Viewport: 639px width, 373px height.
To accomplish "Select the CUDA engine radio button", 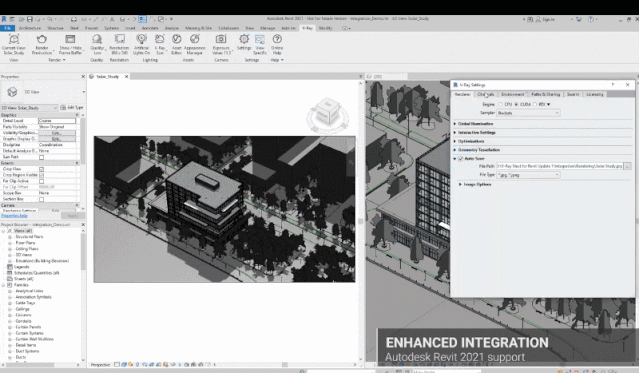I will tap(516, 104).
